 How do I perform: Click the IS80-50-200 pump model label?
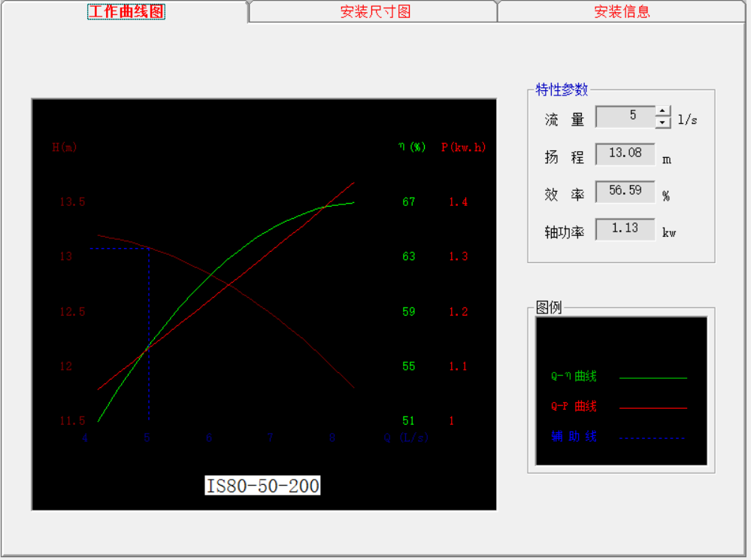(262, 486)
